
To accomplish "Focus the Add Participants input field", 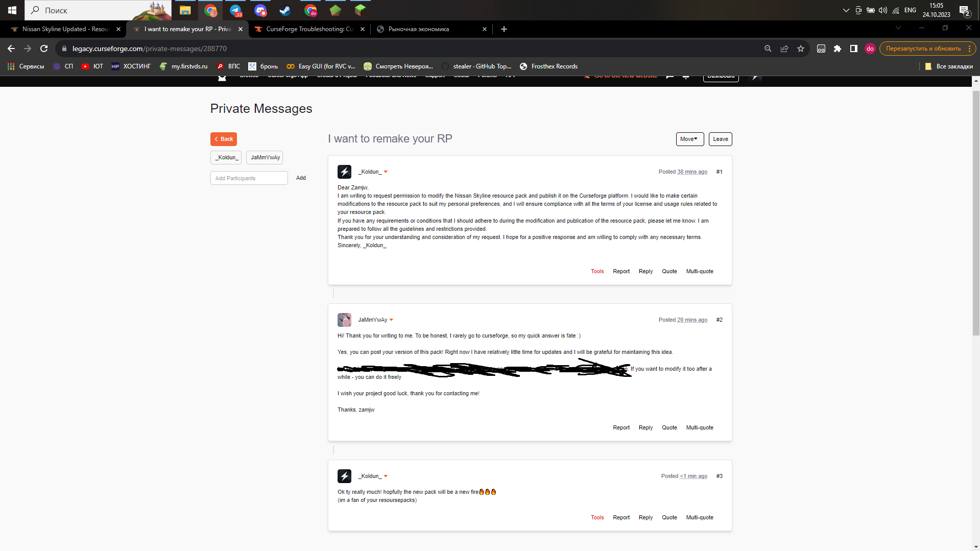I will tap(249, 178).
